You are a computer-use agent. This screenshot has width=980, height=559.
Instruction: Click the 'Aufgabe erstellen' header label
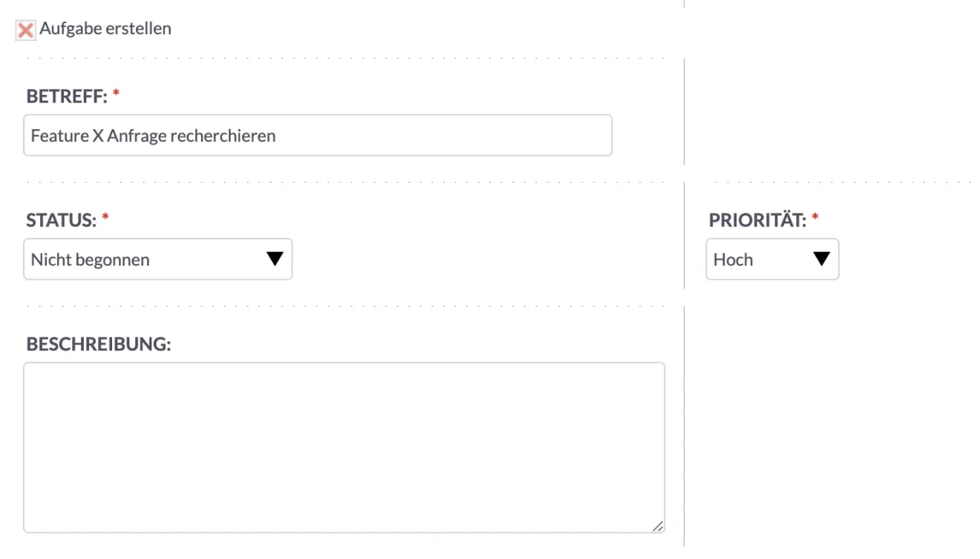pyautogui.click(x=105, y=28)
